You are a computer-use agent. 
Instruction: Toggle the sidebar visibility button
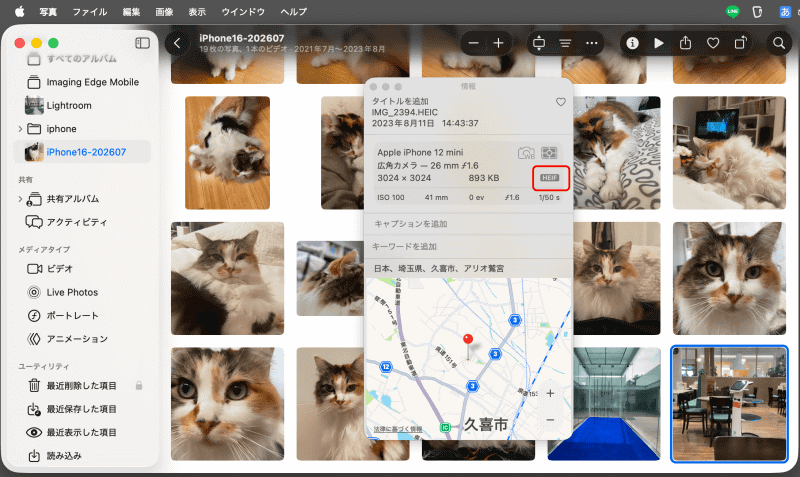(142, 43)
